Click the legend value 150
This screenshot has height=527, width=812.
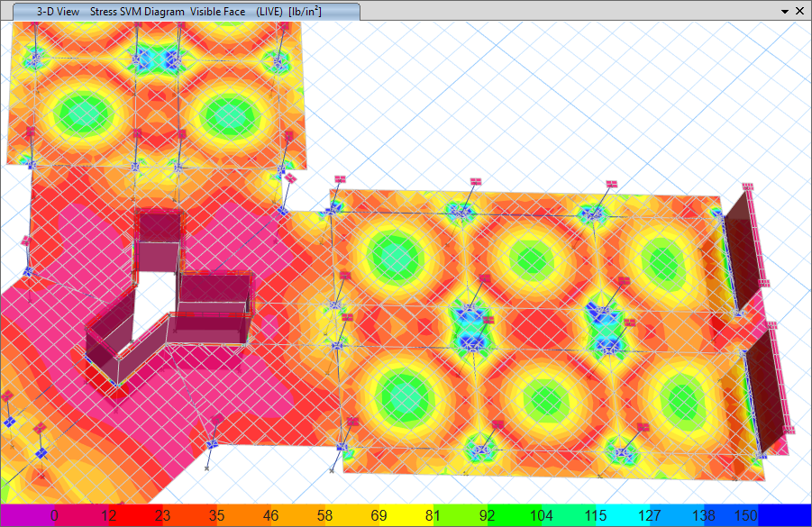(746, 515)
